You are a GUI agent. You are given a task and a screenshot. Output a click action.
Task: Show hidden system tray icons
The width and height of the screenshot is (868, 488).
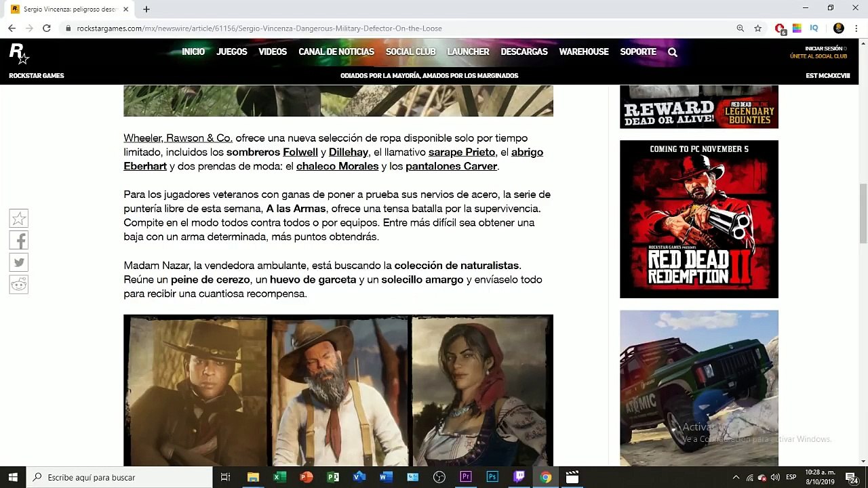tap(736, 477)
